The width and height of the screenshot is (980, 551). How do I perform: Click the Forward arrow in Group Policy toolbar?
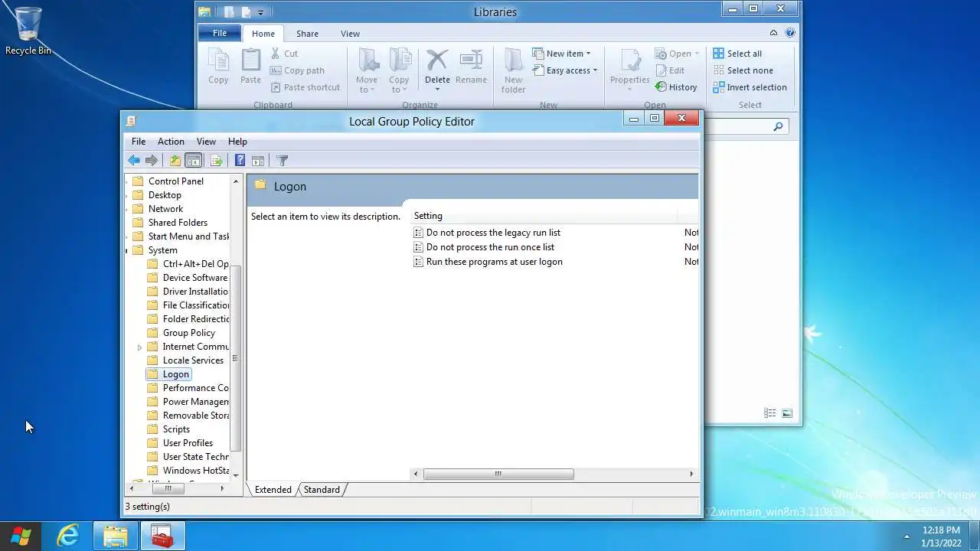coord(152,161)
